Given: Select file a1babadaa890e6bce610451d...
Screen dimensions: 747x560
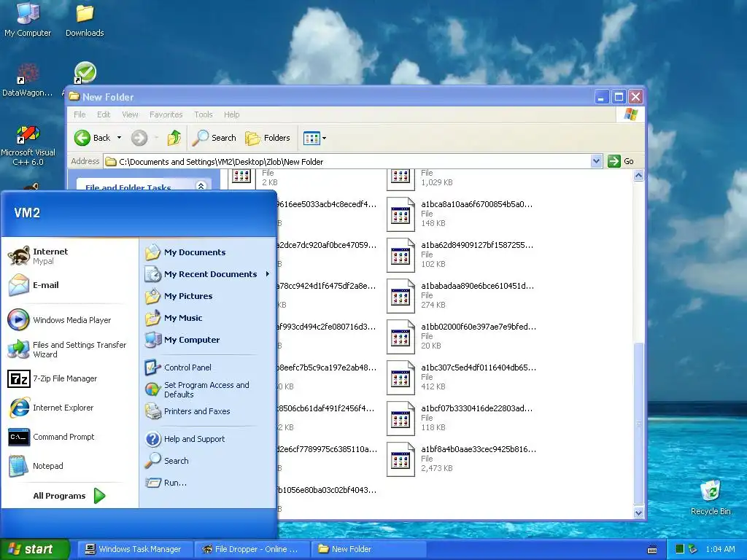Looking at the screenshot, I should tap(461, 296).
